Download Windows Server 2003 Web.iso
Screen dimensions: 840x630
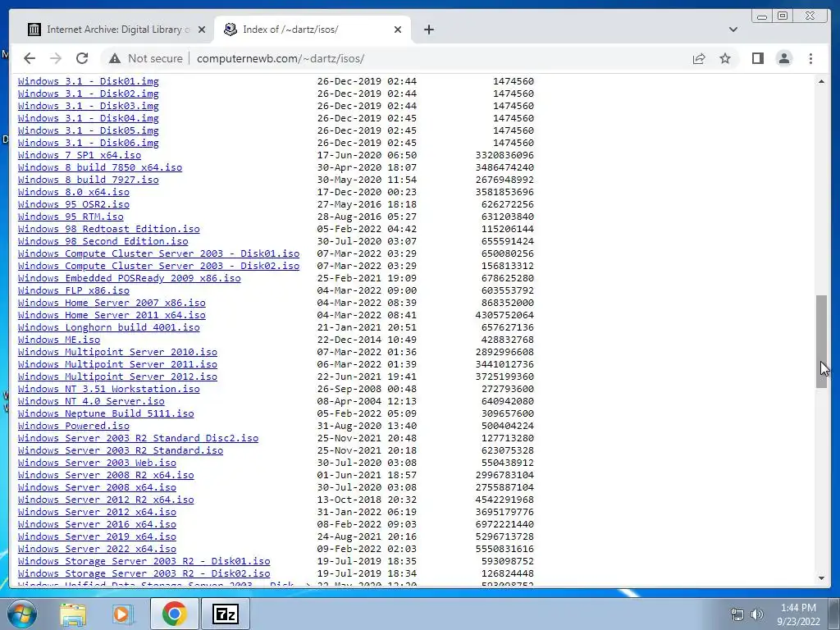(97, 463)
